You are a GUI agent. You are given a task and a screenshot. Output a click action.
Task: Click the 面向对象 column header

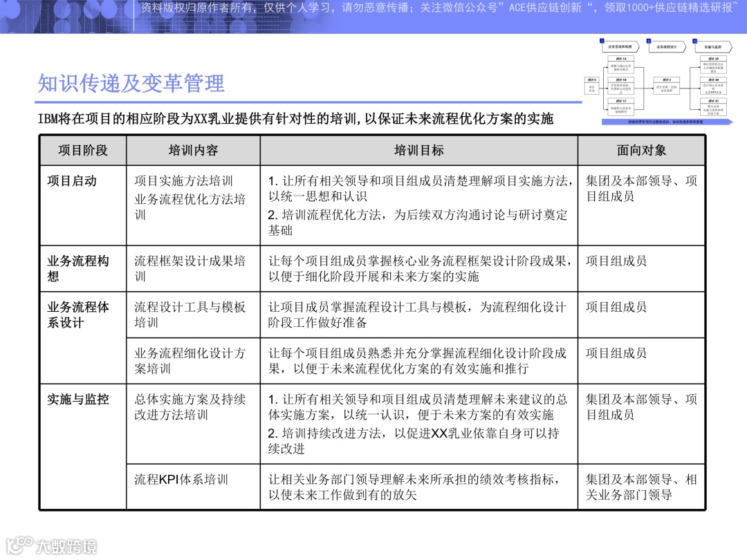(x=641, y=151)
